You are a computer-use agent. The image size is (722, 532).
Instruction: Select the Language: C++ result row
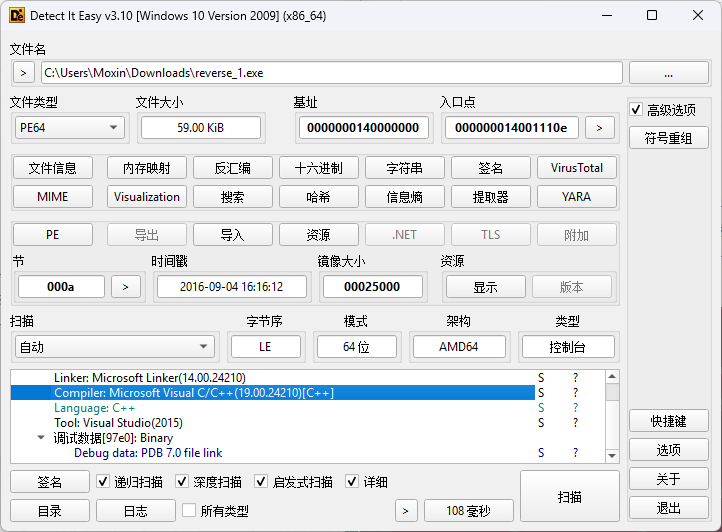(x=95, y=408)
